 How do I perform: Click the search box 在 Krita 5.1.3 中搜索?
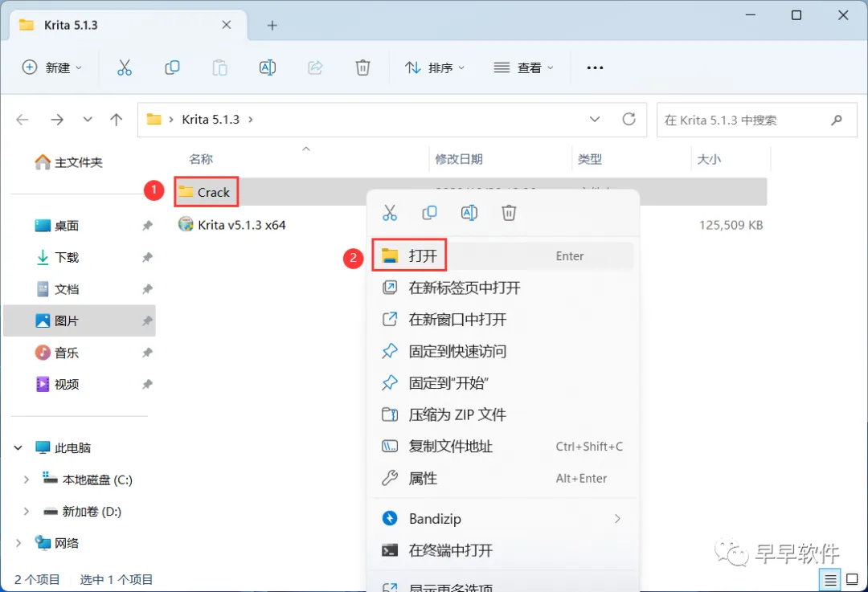pos(757,120)
